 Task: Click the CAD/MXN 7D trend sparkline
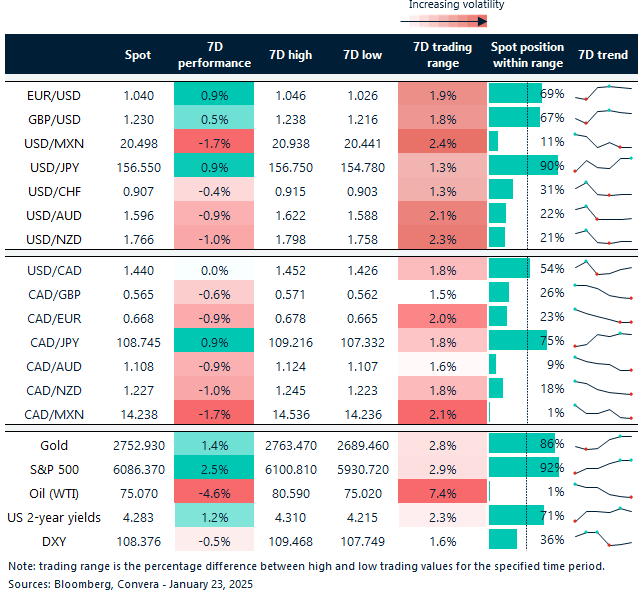coord(603,412)
